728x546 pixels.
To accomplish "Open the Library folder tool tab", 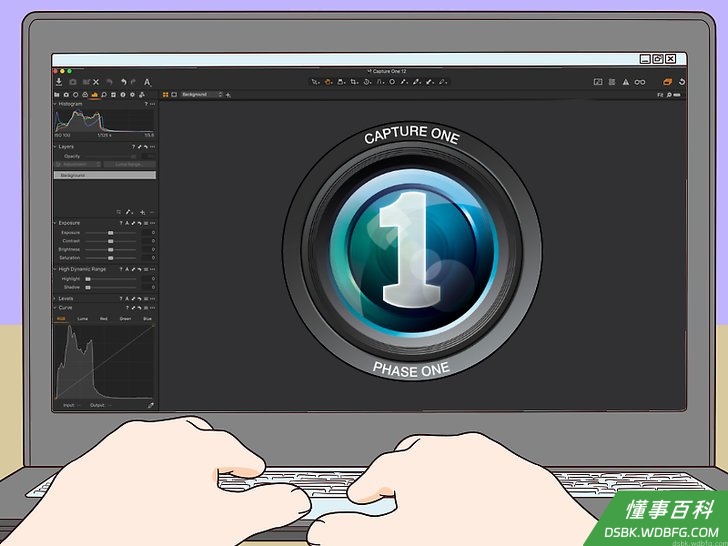I will pos(57,95).
